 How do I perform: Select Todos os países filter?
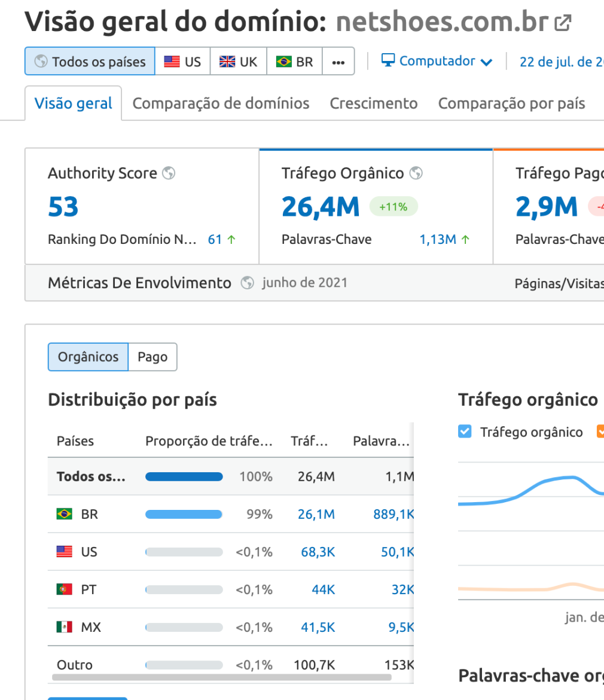point(90,61)
